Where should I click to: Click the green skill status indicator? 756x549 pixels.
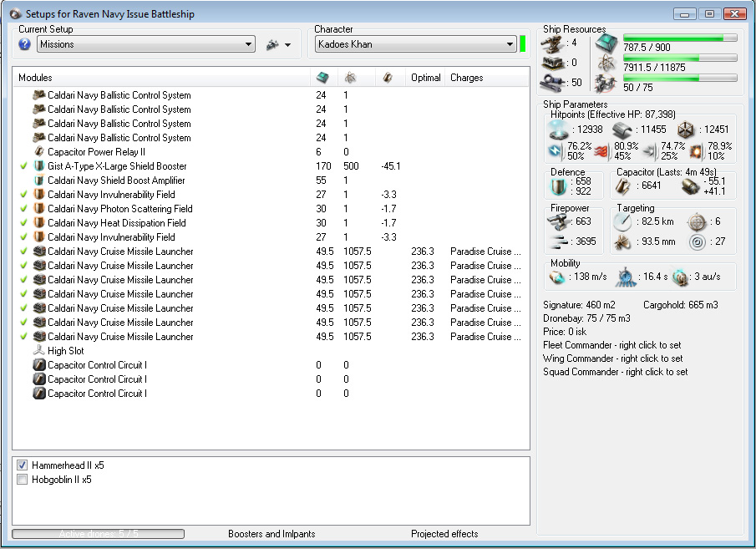(523, 44)
